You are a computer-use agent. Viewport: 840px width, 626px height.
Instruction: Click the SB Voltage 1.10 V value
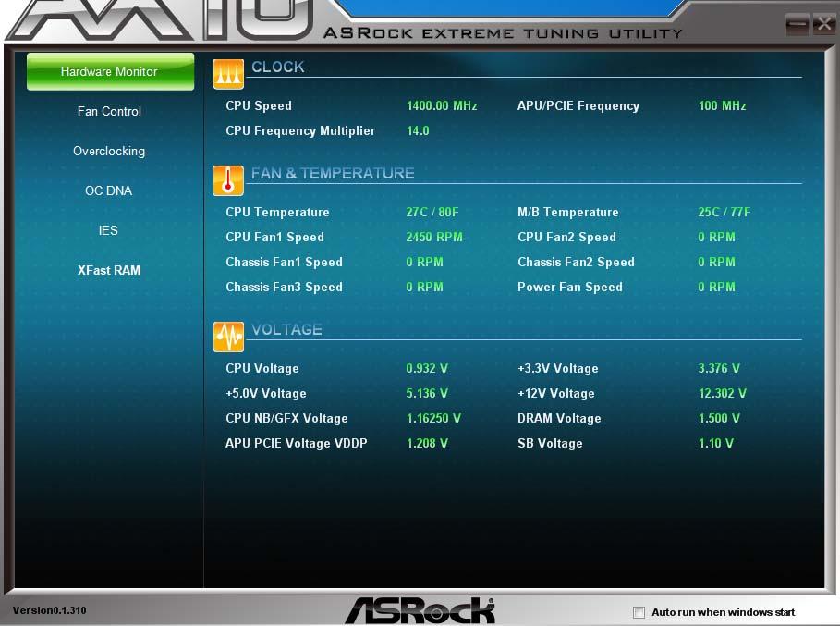click(716, 443)
